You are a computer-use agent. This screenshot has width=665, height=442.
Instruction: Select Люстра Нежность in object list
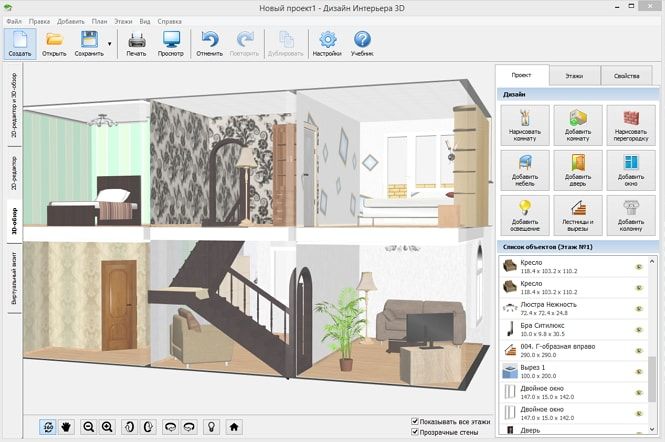573,309
